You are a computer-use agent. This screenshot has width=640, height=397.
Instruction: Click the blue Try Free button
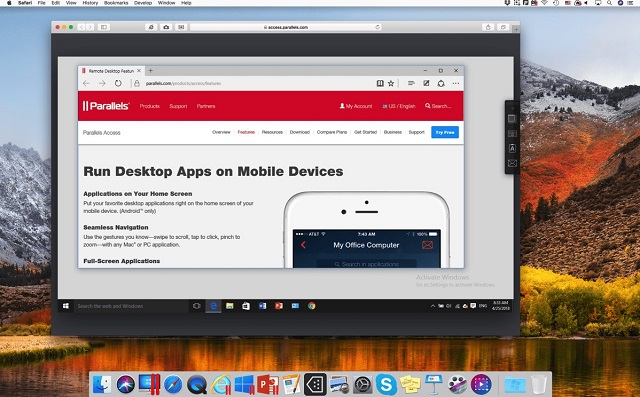coord(445,132)
